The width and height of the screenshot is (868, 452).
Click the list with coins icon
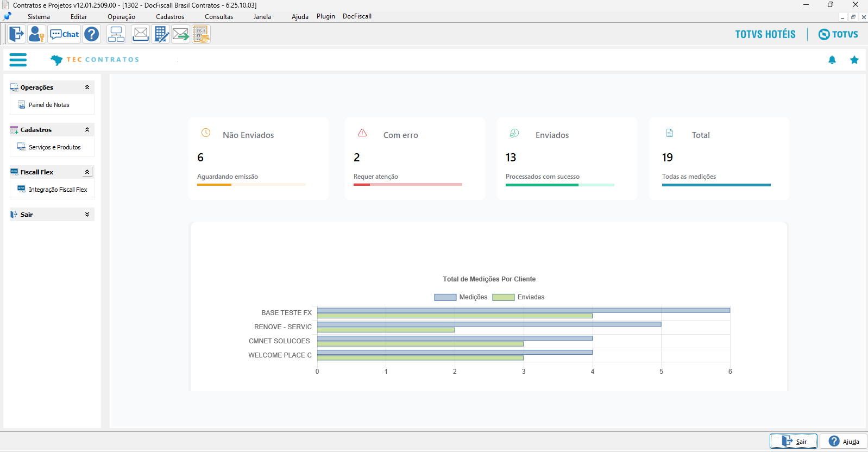[x=201, y=34]
